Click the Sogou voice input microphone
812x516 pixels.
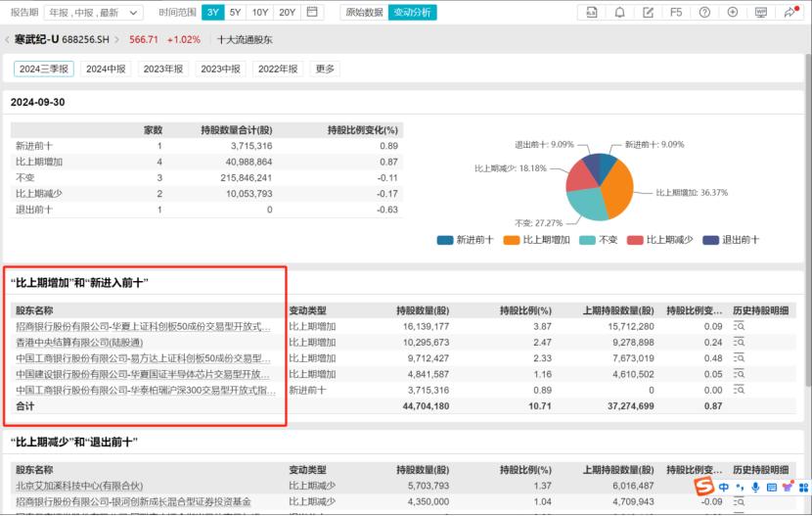(755, 487)
